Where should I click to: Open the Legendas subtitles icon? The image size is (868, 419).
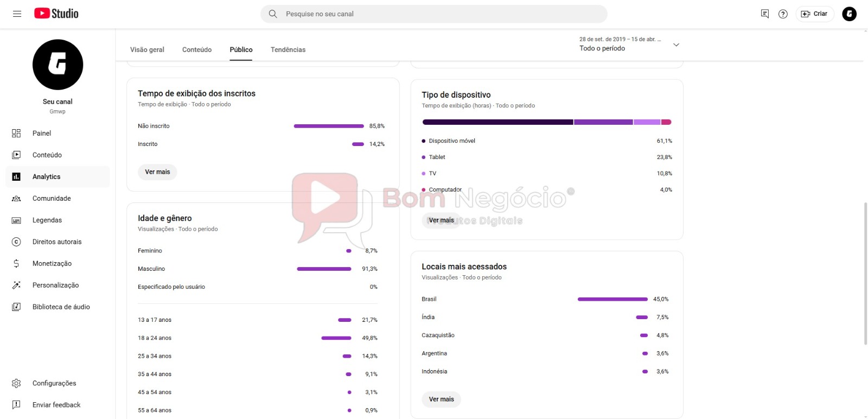coord(16,220)
